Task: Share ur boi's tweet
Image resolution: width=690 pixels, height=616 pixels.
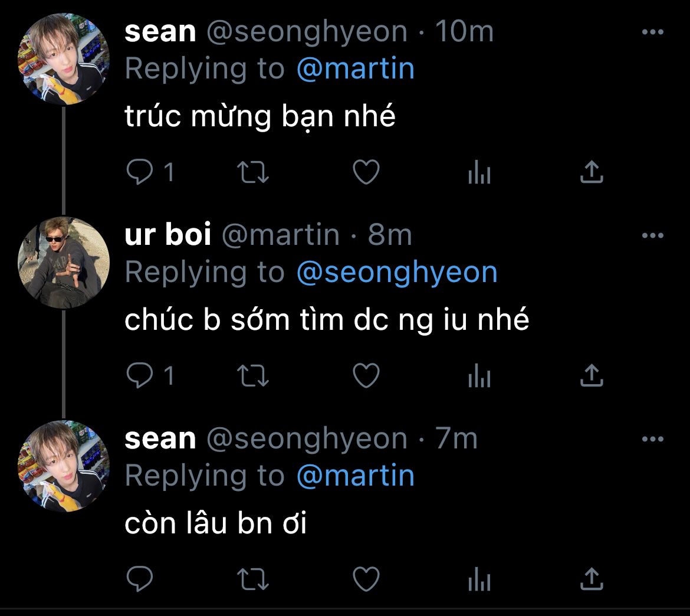Action: [592, 376]
